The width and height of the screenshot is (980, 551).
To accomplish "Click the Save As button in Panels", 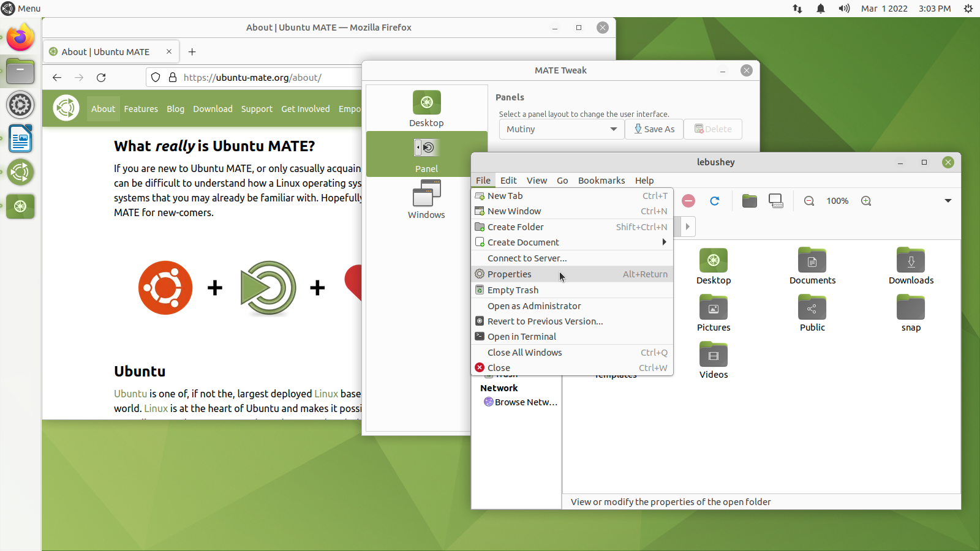I will point(654,129).
